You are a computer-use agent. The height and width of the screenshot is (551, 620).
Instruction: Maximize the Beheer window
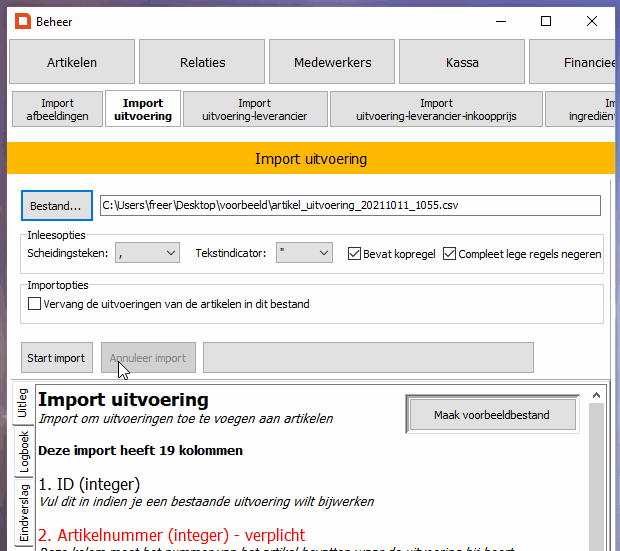546,21
